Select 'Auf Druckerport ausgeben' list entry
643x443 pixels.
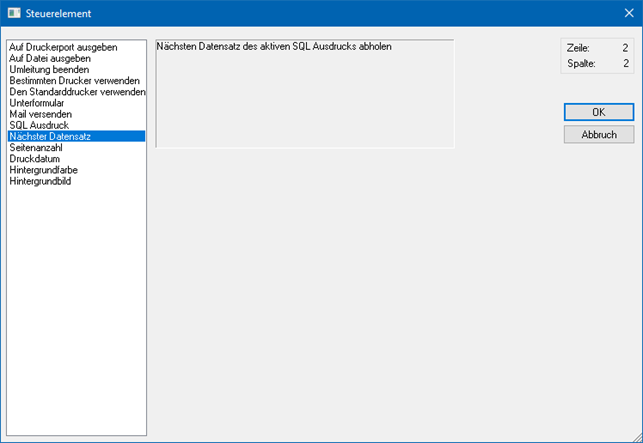63,47
